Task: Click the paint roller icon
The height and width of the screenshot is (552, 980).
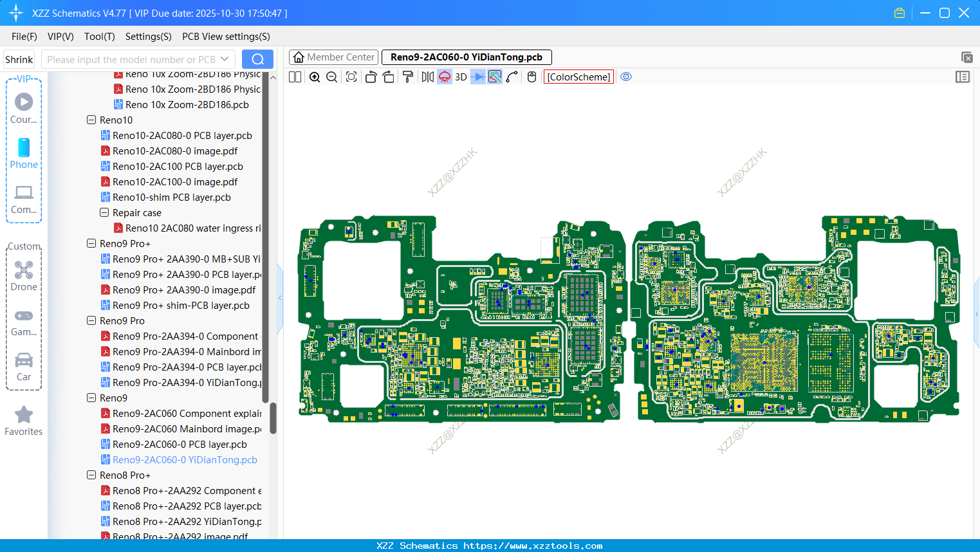Action: 408,77
